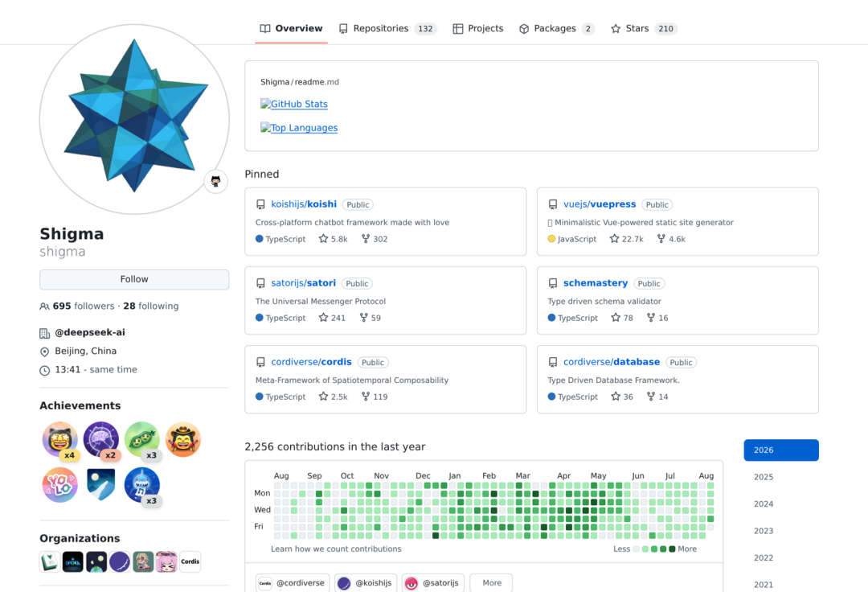The width and height of the screenshot is (868, 592).
Task: Open the Projects tab
Action: (x=477, y=28)
